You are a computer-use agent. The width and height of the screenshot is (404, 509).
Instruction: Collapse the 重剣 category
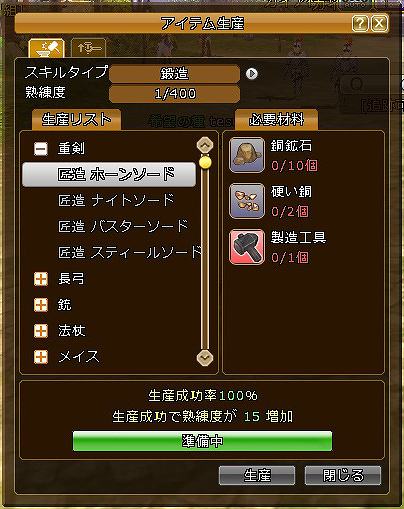[x=41, y=149]
